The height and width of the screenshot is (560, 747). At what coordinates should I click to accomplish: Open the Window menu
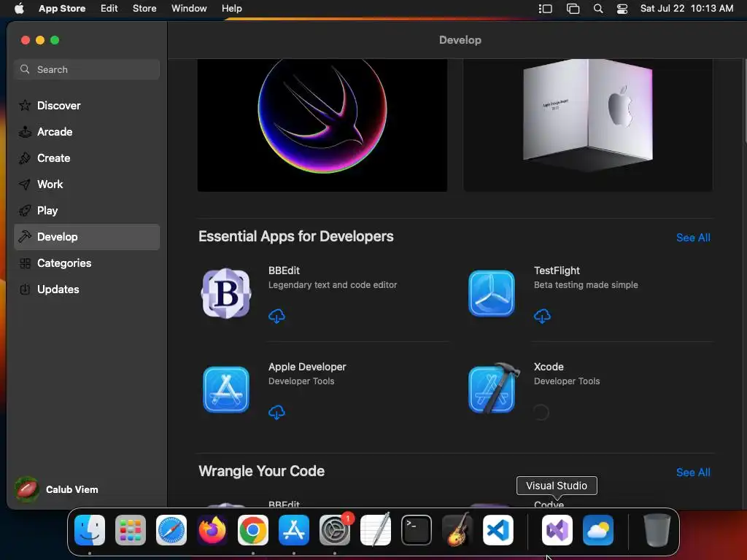189,9
